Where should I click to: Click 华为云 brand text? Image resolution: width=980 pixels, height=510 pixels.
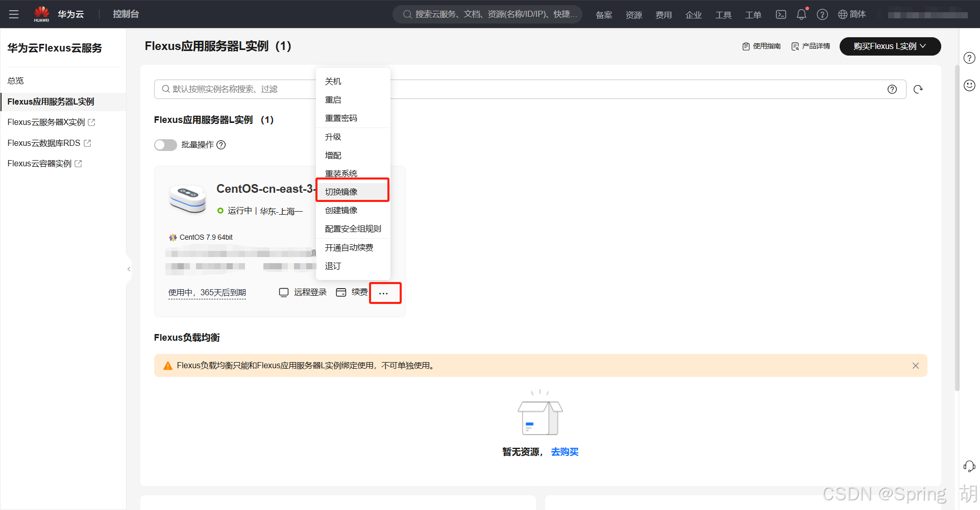click(70, 14)
